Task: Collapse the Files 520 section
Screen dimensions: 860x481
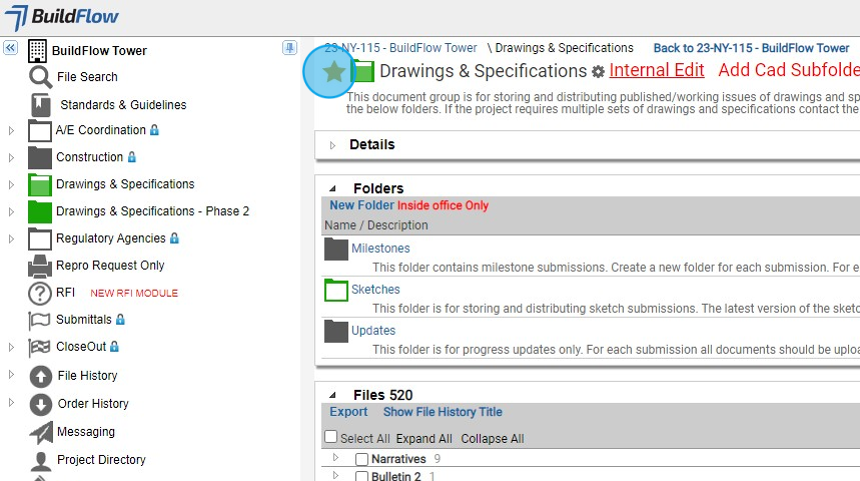Action: coord(332,395)
